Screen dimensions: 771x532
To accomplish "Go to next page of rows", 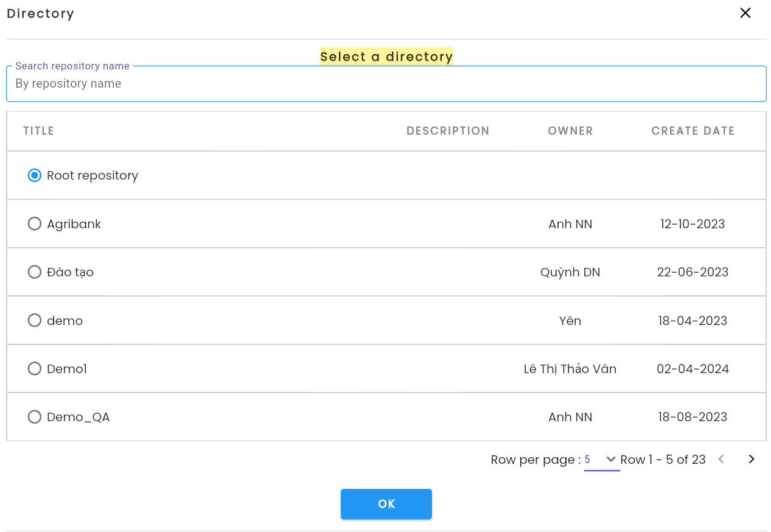I will click(752, 460).
